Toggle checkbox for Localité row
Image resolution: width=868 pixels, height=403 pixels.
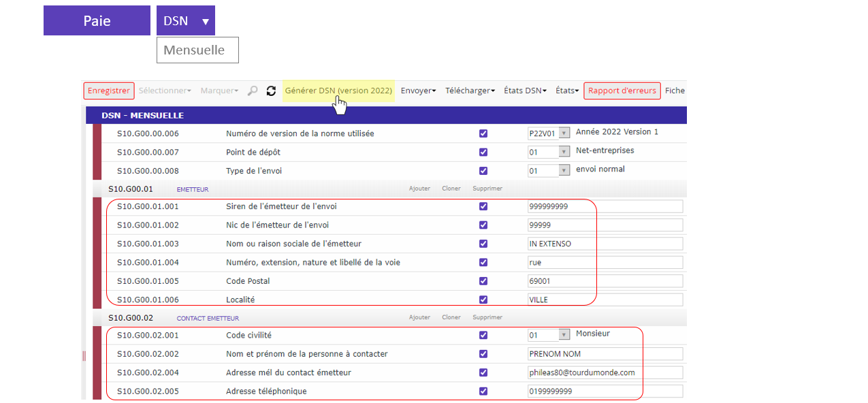tap(483, 300)
